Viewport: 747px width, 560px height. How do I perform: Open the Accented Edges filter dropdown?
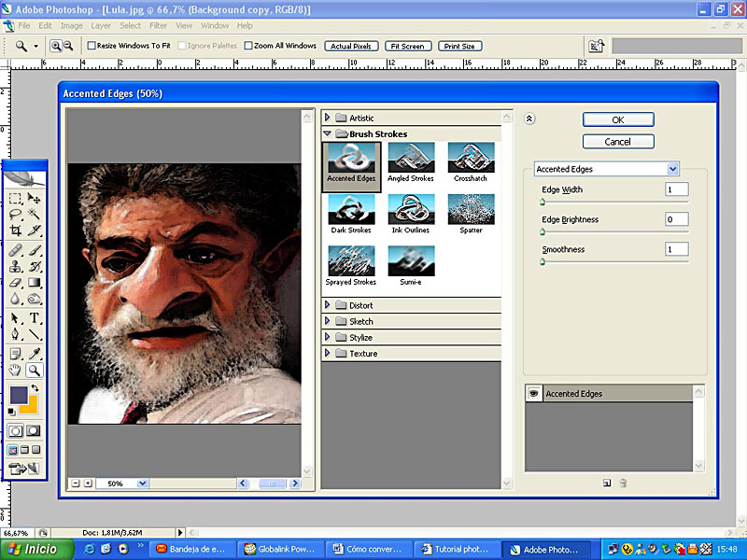(x=673, y=169)
